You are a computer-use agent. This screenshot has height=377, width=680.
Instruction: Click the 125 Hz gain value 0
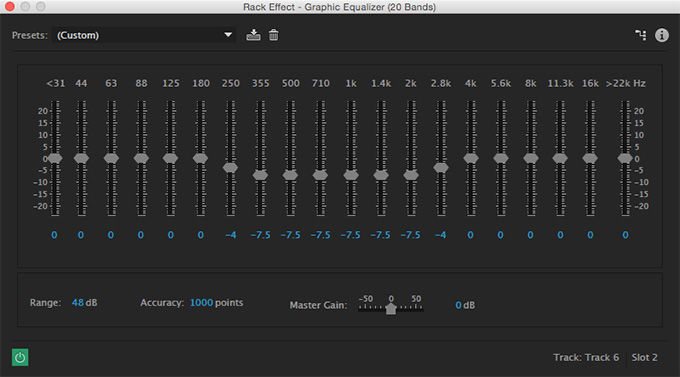click(x=170, y=235)
